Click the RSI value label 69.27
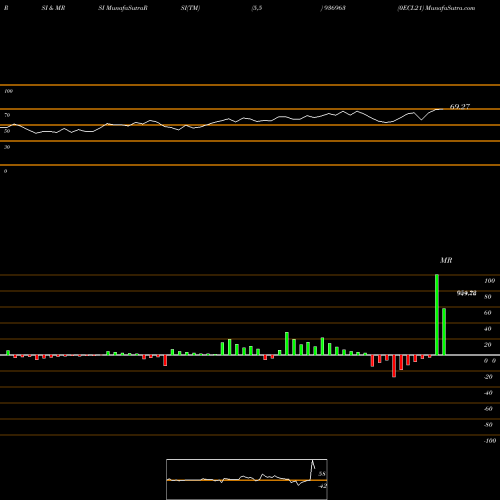 [x=460, y=107]
